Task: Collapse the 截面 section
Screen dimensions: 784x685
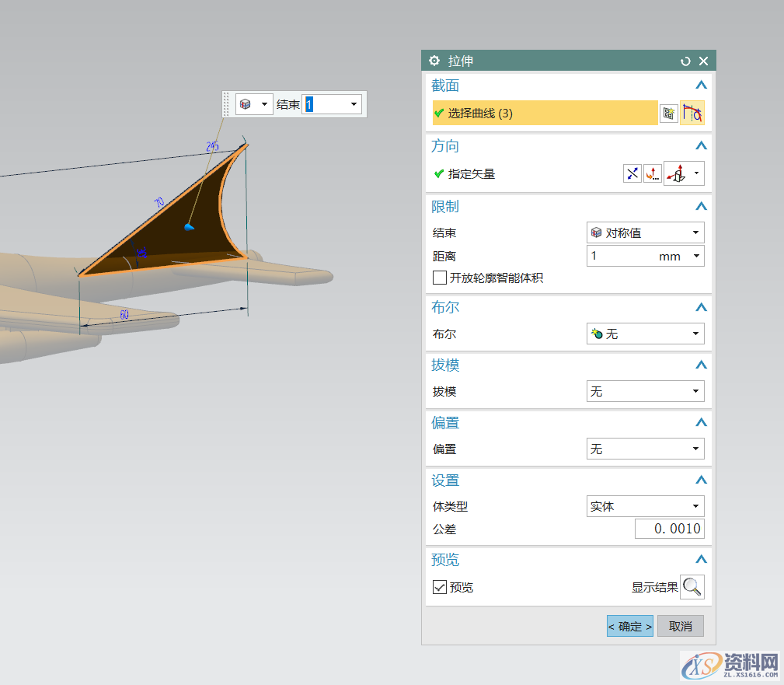Action: (701, 86)
